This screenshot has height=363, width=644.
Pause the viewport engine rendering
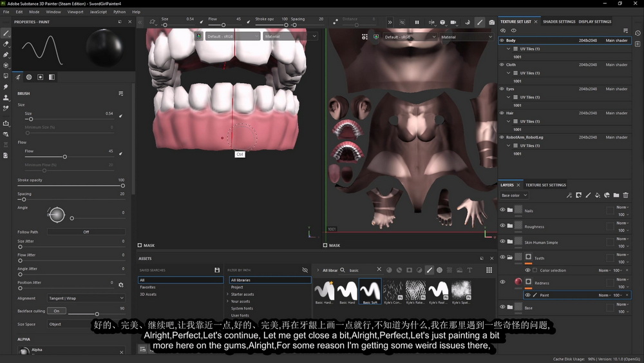click(x=417, y=22)
